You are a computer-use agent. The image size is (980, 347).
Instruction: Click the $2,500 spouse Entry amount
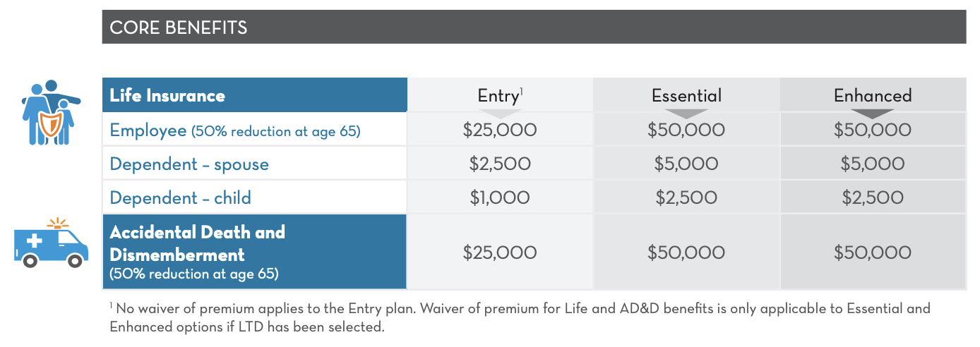tap(500, 164)
